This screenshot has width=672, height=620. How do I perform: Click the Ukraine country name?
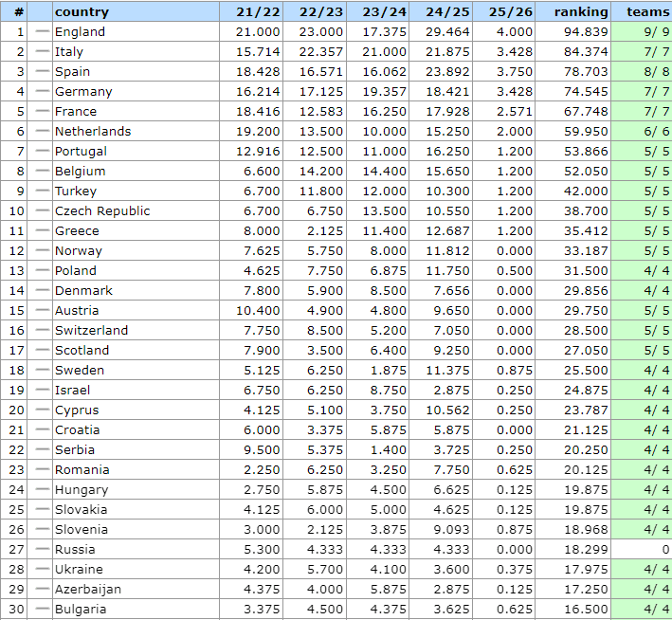pos(79,570)
